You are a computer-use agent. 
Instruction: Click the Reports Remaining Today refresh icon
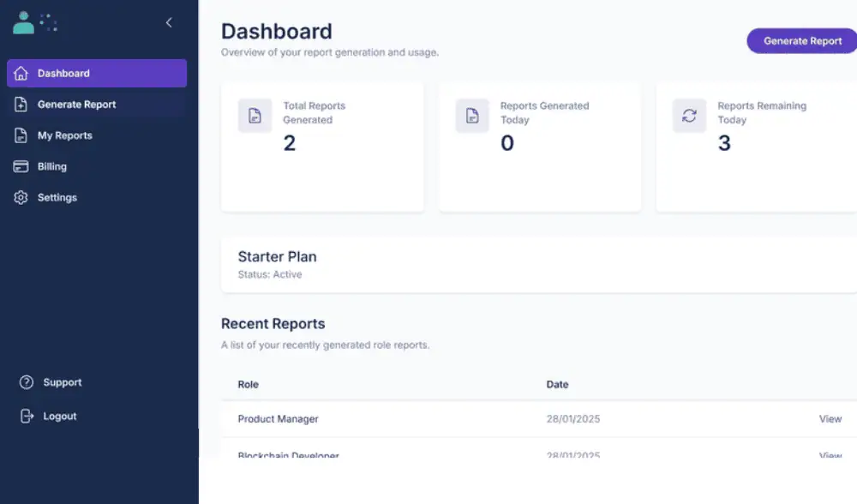point(689,116)
